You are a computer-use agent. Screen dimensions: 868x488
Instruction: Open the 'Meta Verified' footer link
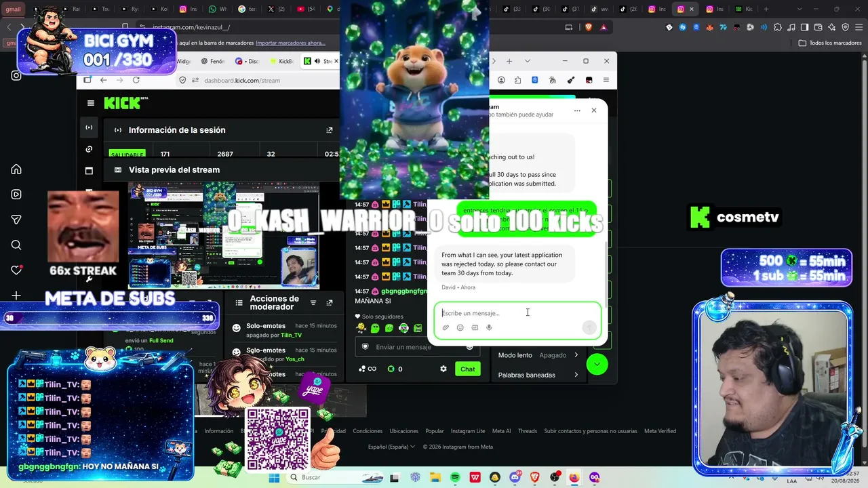[x=660, y=431]
